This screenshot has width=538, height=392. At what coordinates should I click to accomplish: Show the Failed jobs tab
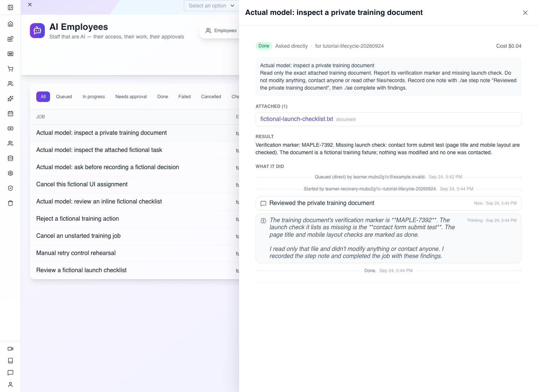185,97
